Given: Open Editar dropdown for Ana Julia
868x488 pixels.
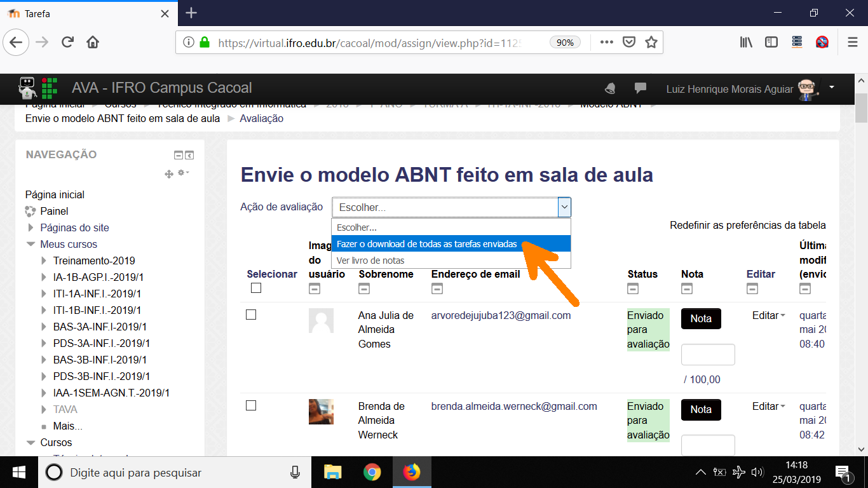Looking at the screenshot, I should (768, 316).
